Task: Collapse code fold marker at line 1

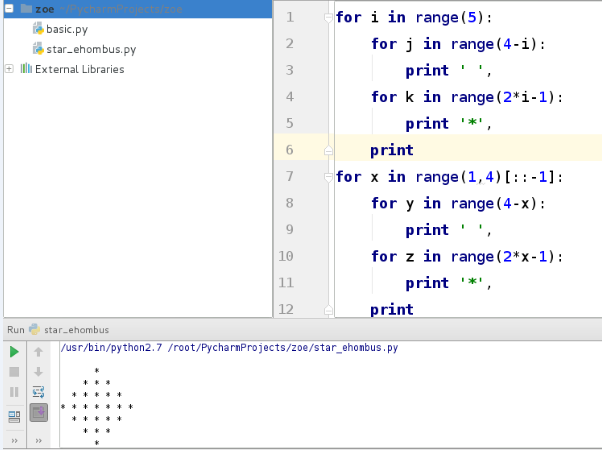Action: coord(328,17)
